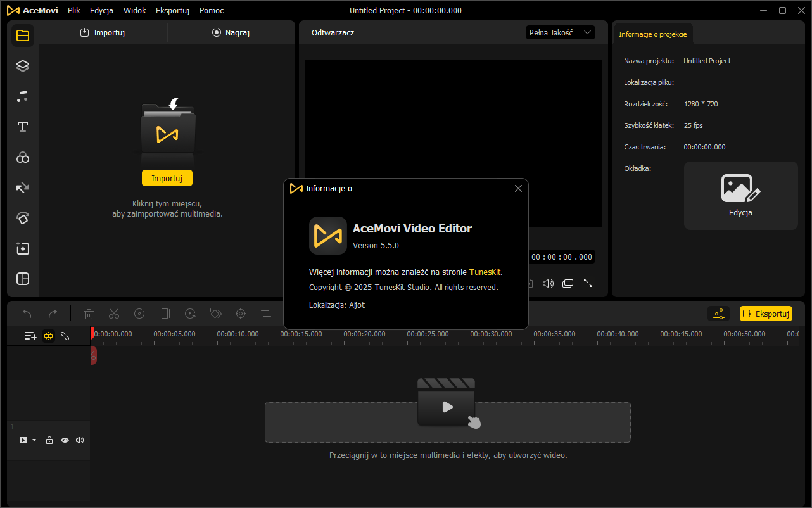Click the Crop tool icon
This screenshot has width=812, height=508.
266,314
